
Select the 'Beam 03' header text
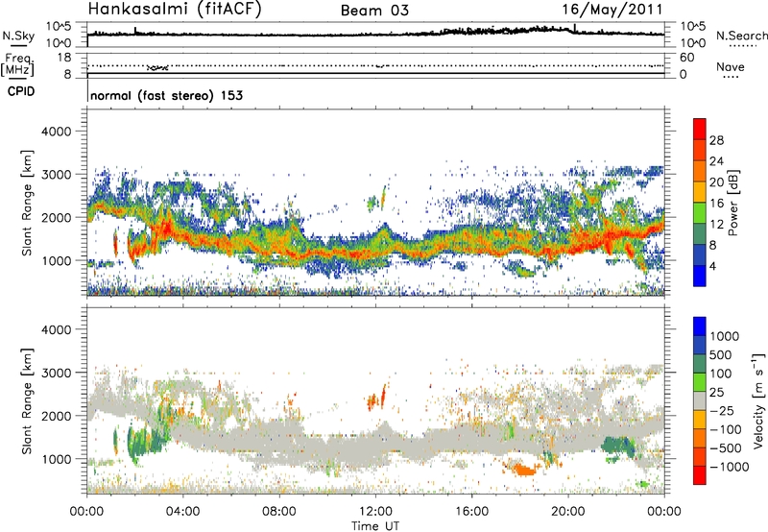point(374,11)
